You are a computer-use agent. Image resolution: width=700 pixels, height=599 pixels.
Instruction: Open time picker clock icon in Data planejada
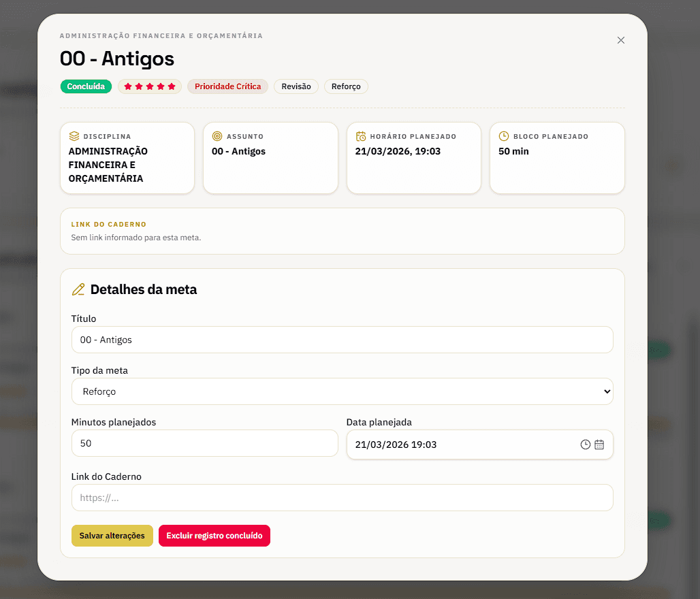(x=585, y=444)
